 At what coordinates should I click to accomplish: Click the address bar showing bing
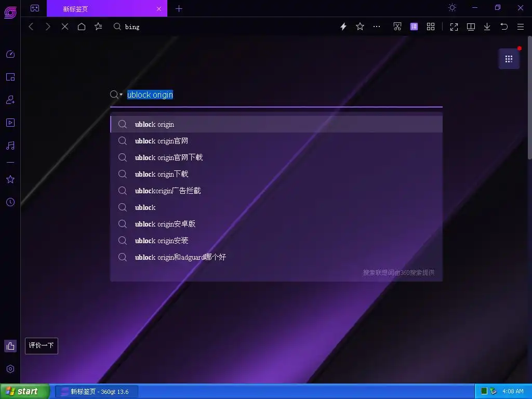[x=224, y=26]
